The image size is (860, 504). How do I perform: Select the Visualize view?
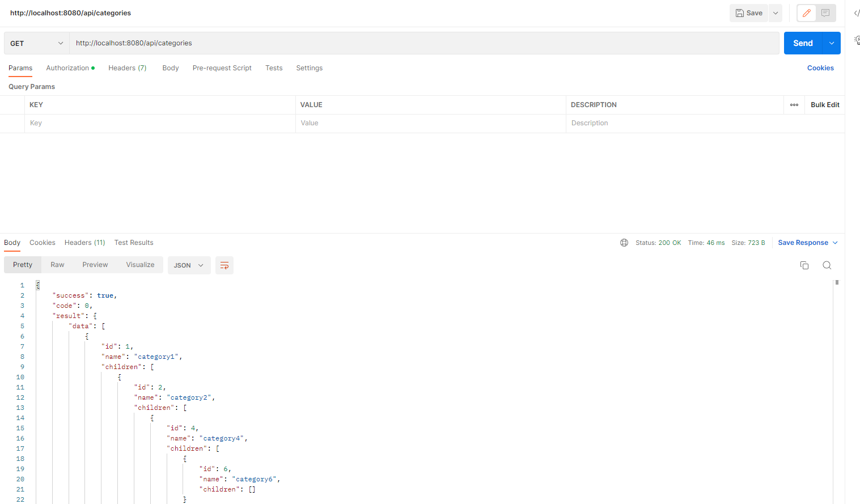pyautogui.click(x=140, y=265)
